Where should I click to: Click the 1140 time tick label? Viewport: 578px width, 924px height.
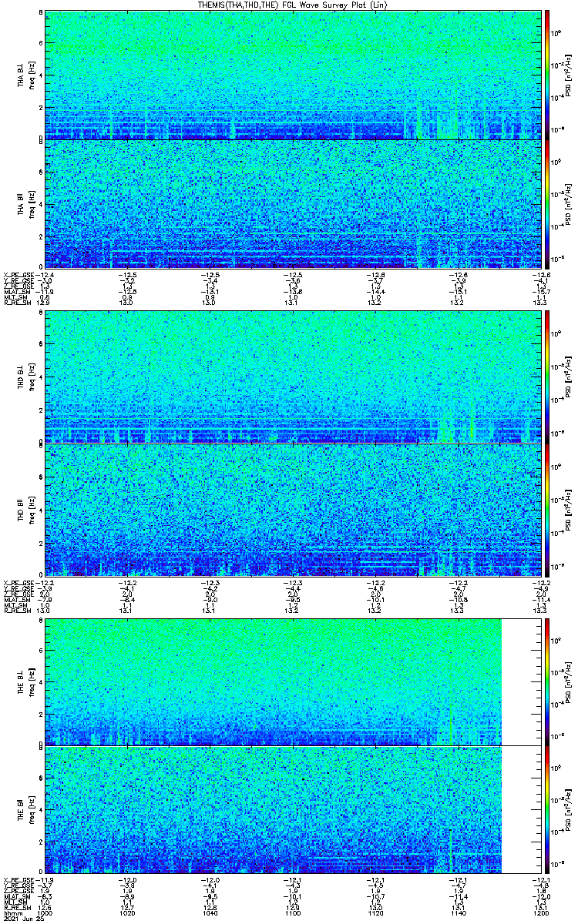coord(458,913)
